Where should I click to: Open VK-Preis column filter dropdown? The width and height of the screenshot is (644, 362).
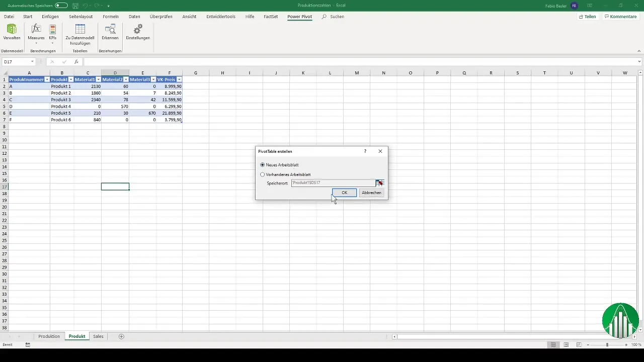click(179, 79)
